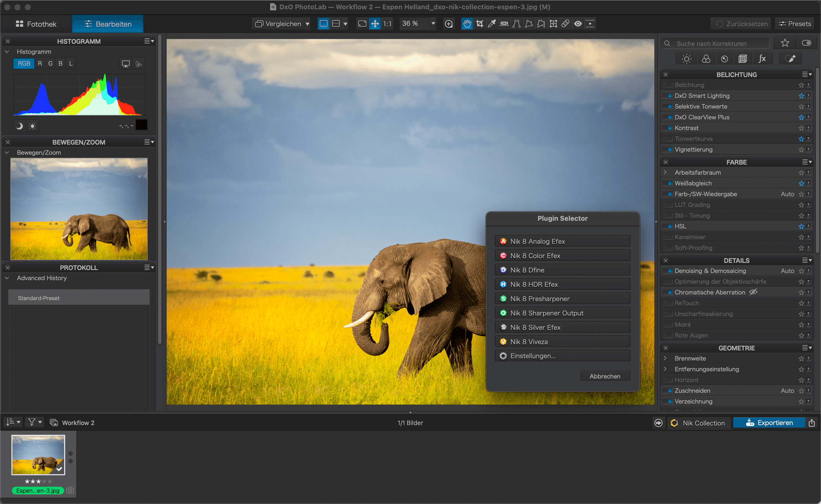The image size is (821, 504).
Task: Activate the crop tool in toolbar
Action: [x=479, y=24]
